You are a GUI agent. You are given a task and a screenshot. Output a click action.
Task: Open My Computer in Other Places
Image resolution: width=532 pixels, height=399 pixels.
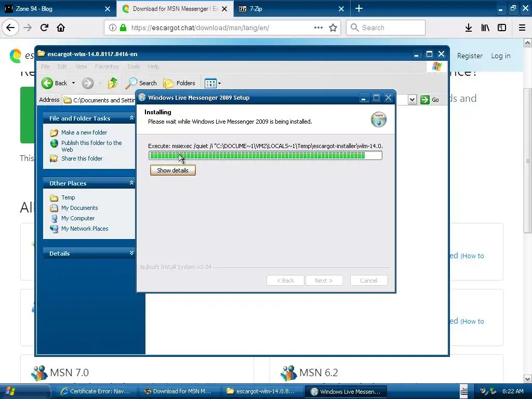[78, 218]
